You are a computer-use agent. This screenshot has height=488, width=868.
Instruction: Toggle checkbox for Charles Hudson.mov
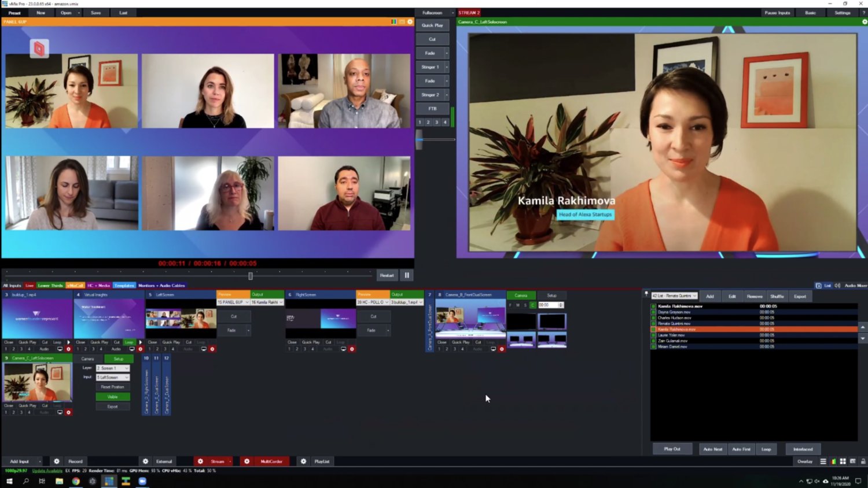tap(653, 318)
